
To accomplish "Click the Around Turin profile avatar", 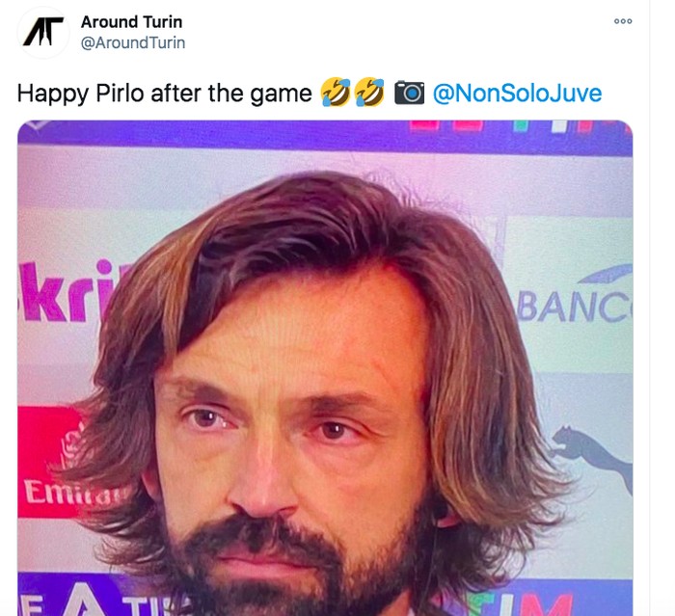I will (x=44, y=32).
